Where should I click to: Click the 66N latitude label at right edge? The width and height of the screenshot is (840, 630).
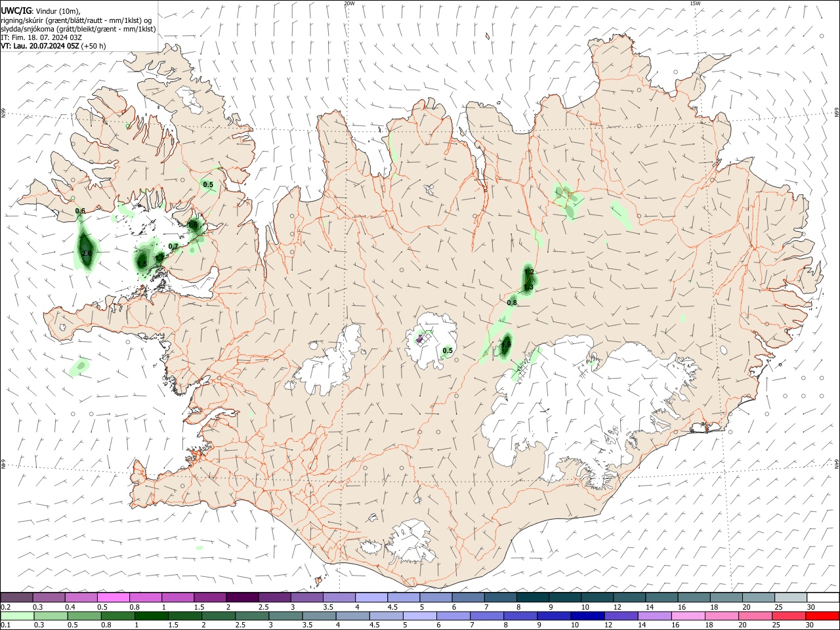(x=837, y=112)
